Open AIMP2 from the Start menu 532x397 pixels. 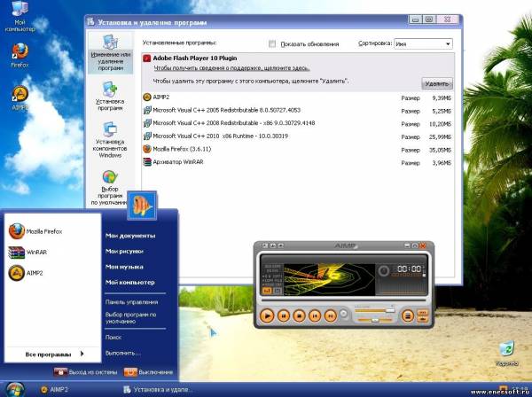tap(26, 273)
